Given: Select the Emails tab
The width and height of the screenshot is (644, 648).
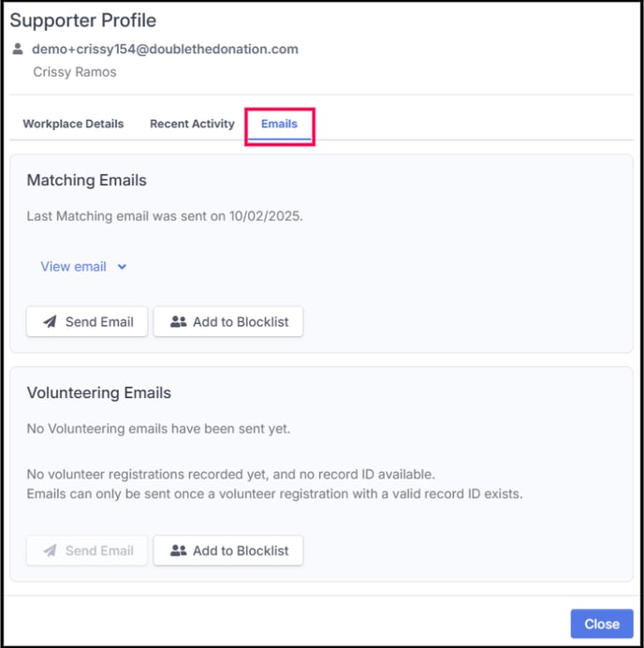Looking at the screenshot, I should (x=279, y=124).
